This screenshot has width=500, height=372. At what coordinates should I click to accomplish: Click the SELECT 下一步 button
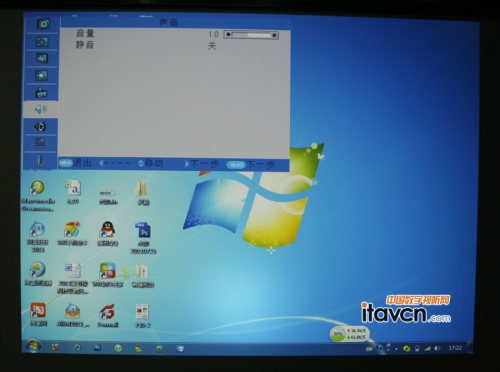[x=250, y=165]
